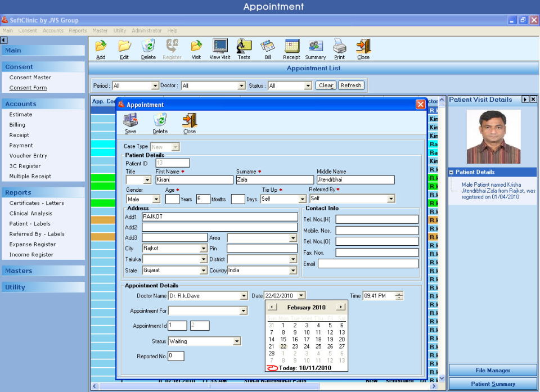Click the Delete icon inside the Appointment dialog
Screen dimensions: 540x392
coord(160,123)
